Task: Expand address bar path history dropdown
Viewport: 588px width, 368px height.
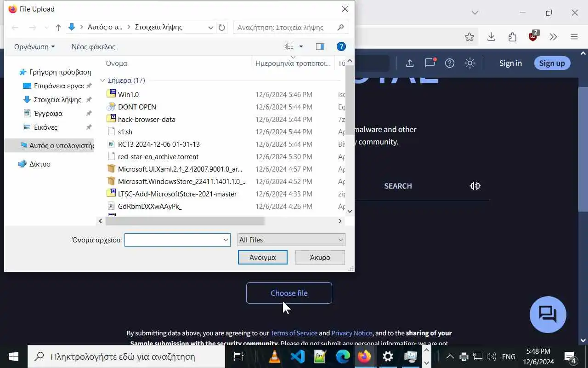Action: click(x=210, y=28)
